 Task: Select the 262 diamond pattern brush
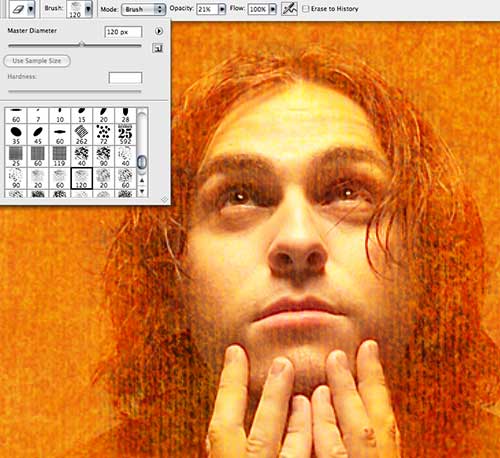(81, 134)
